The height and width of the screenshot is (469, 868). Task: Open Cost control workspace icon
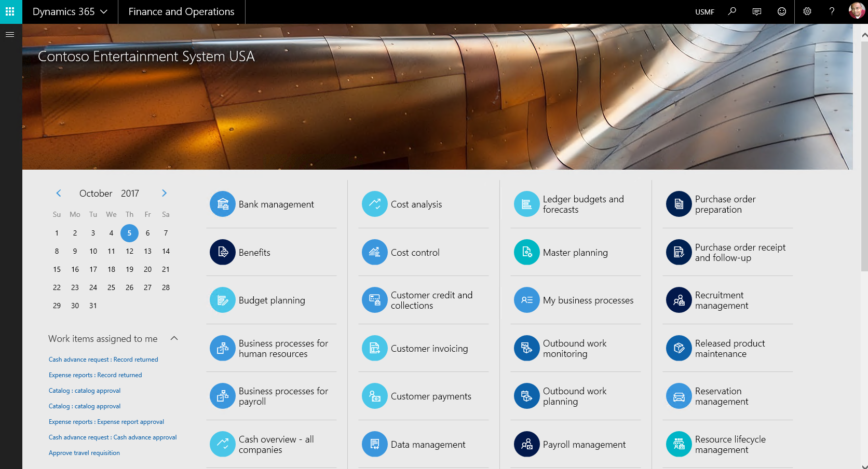coord(375,252)
